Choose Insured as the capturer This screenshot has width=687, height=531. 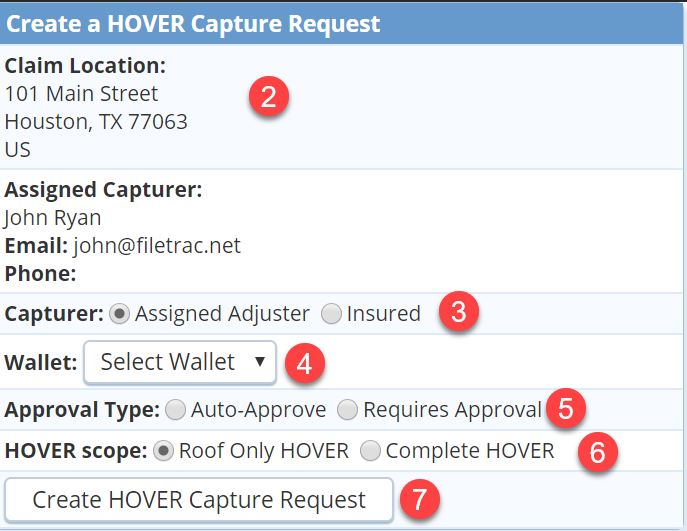coord(331,314)
